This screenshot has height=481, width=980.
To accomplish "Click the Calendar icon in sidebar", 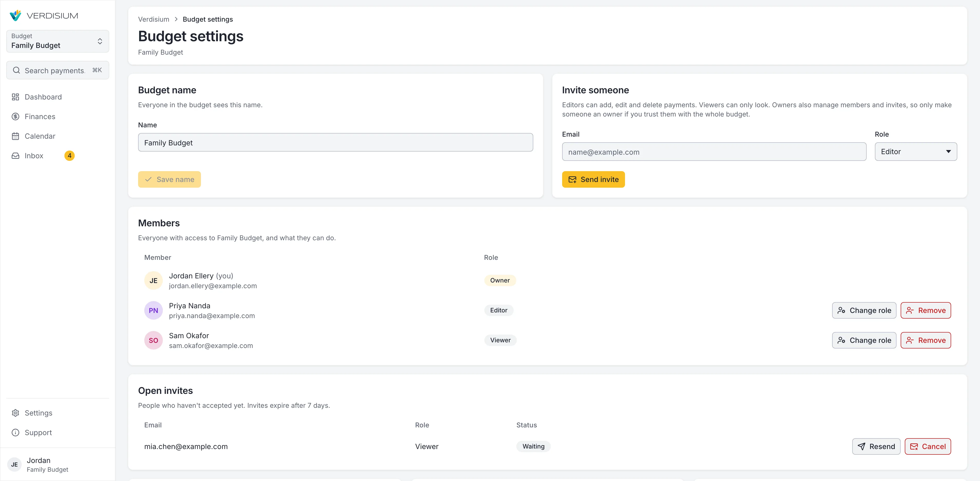I will (15, 136).
